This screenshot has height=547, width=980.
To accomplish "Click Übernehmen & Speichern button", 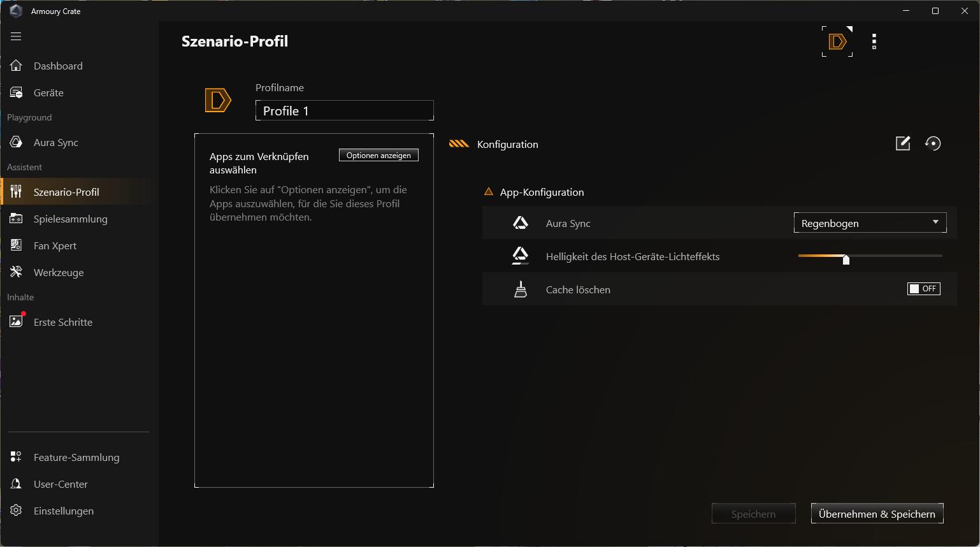I will 877,514.
